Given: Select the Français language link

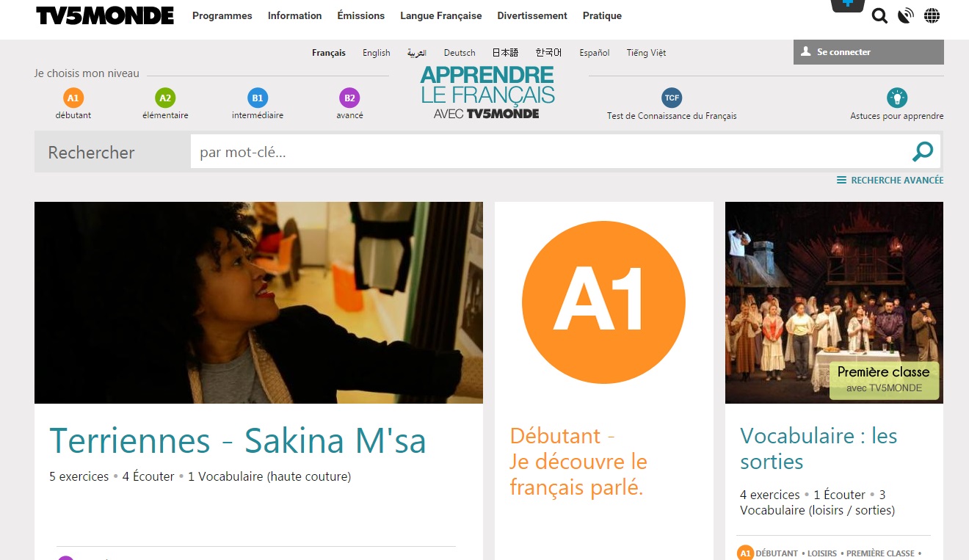Looking at the screenshot, I should click(x=329, y=53).
